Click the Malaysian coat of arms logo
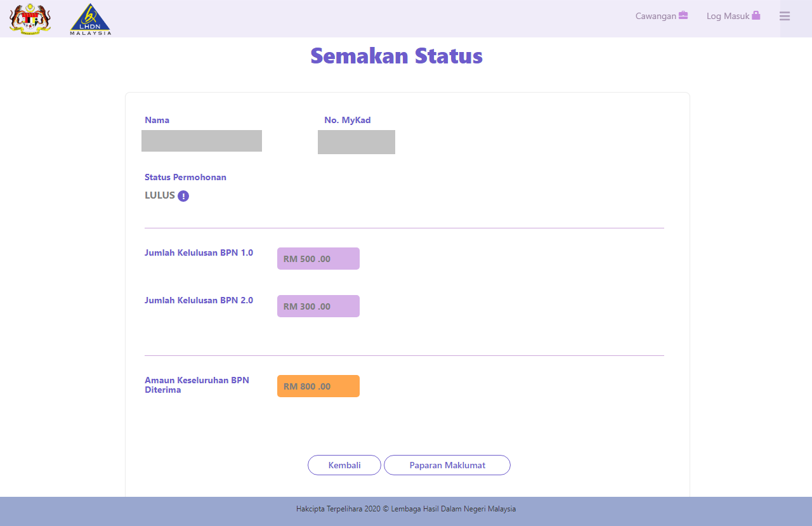The width and height of the screenshot is (812, 526). pos(30,19)
